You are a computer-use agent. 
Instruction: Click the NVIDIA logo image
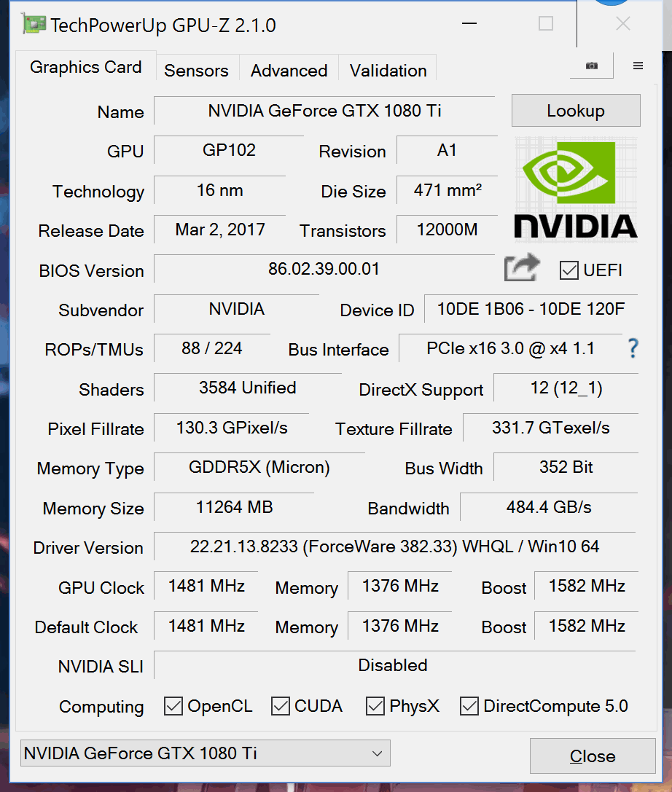point(576,189)
